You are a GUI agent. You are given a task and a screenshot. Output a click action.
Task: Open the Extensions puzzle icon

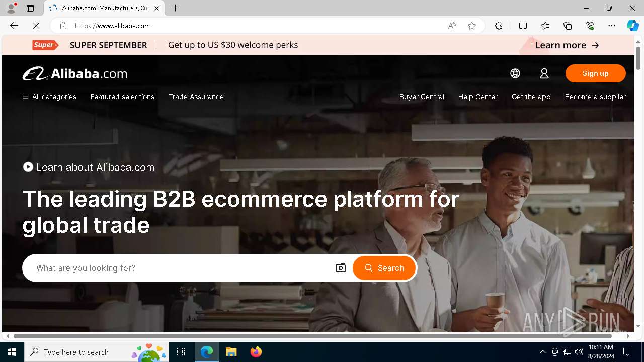(x=499, y=26)
